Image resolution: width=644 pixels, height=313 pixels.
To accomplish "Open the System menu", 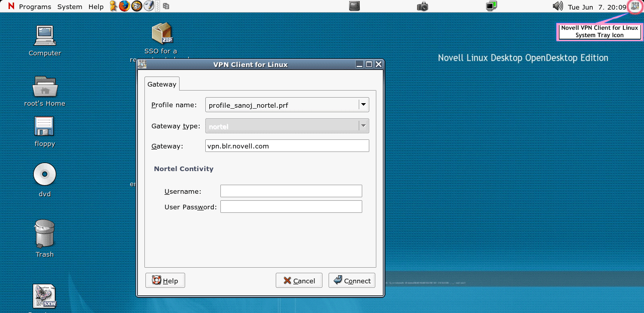I will 69,7.
